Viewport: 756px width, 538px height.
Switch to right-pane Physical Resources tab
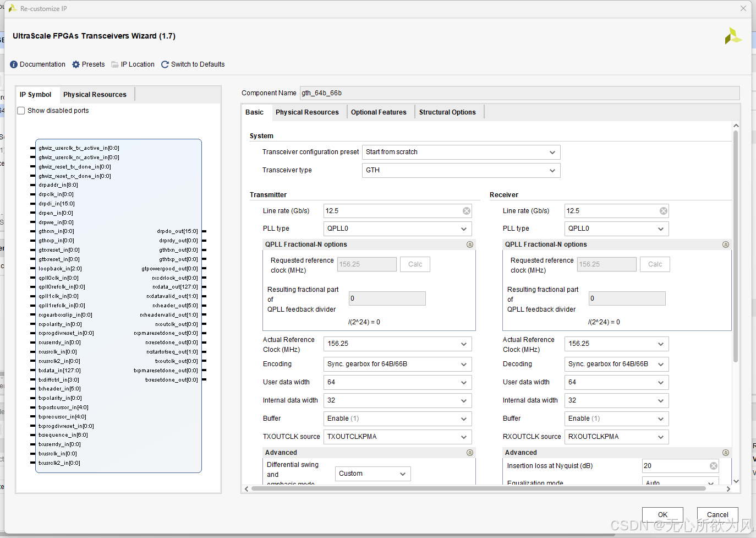[x=307, y=112]
